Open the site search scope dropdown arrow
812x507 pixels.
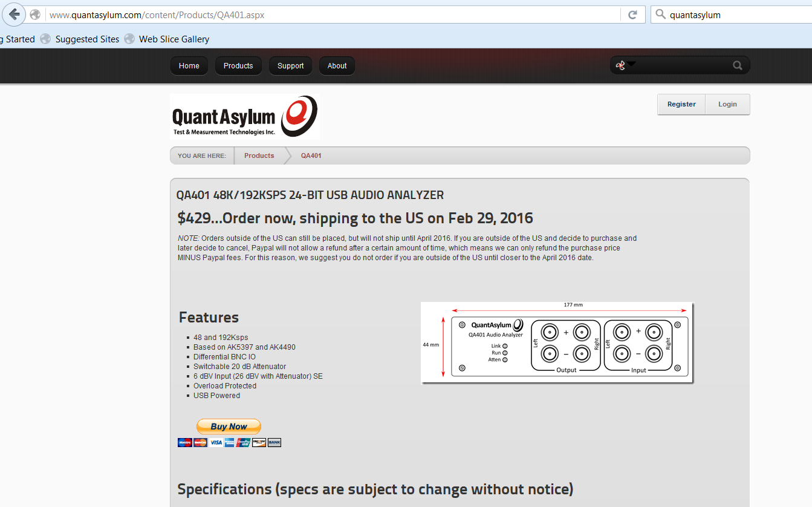point(631,64)
